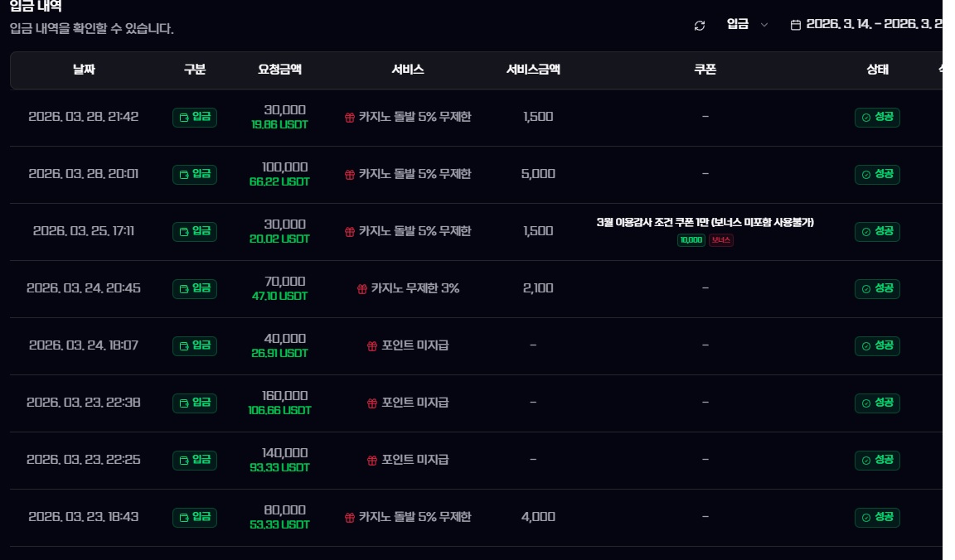Viewport: 955px width, 560px height.
Task: Click the gift icon next to 카지노 무제한 3%
Action: 362,289
